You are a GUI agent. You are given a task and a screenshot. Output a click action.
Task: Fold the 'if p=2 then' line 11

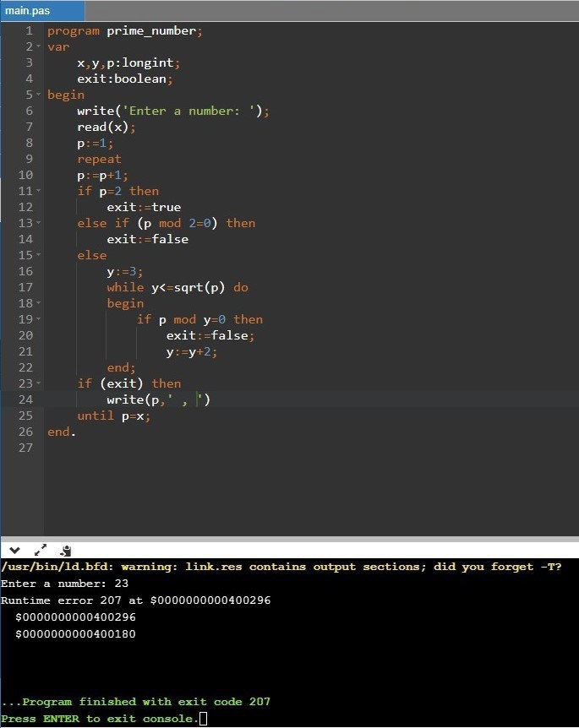tap(40, 192)
